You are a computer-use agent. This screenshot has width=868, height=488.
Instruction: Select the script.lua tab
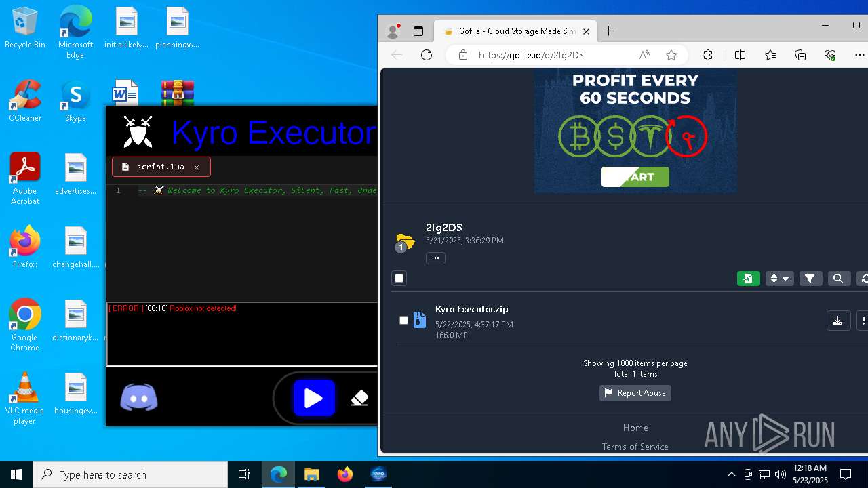tap(161, 167)
